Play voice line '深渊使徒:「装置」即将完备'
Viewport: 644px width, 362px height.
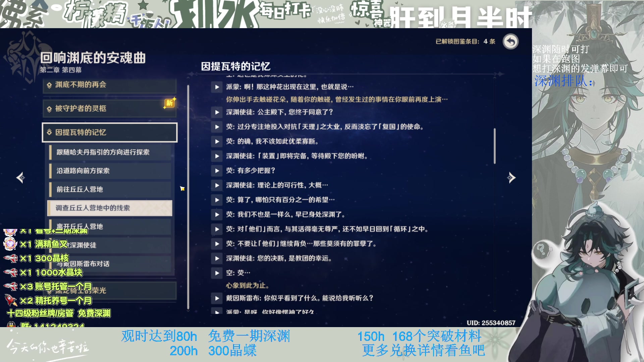pos(217,156)
